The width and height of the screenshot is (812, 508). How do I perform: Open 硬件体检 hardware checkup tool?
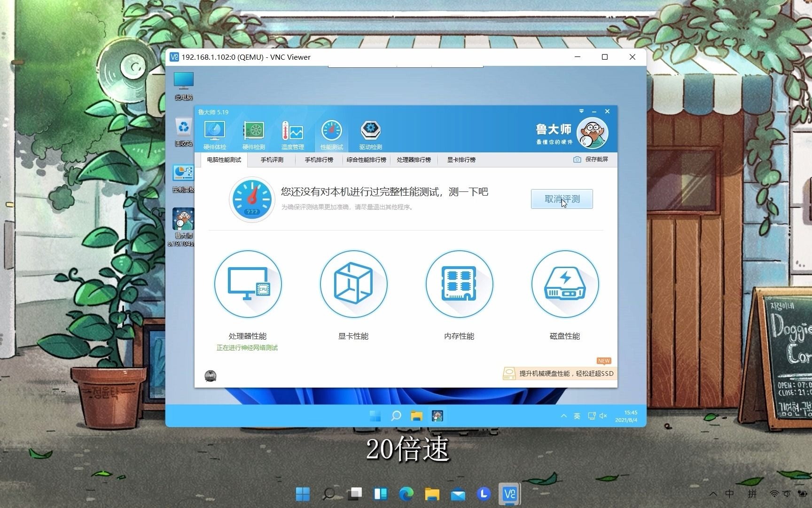[x=215, y=135]
